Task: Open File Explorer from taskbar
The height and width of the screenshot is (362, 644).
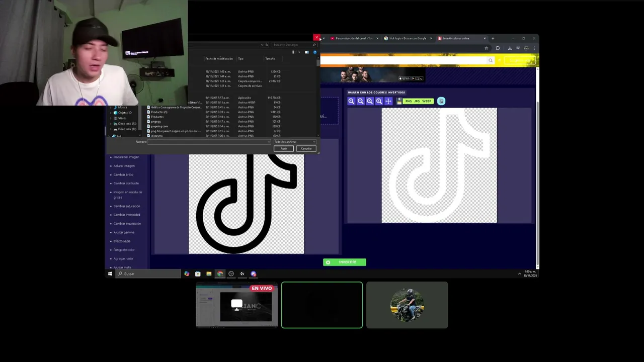Action: pos(209,274)
